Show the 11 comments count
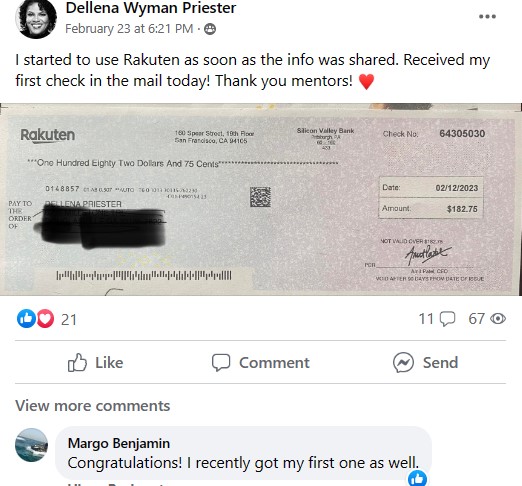522x486 pixels. [x=426, y=319]
